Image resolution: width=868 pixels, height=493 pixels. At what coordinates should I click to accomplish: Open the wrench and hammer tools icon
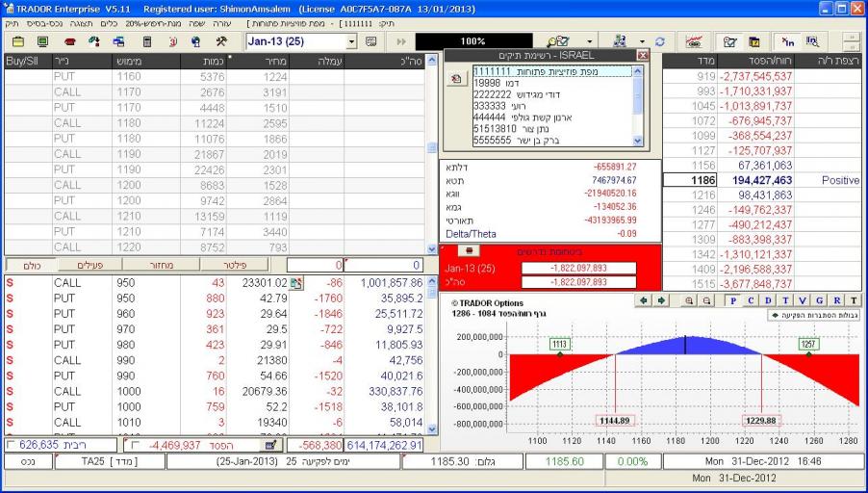click(220, 42)
